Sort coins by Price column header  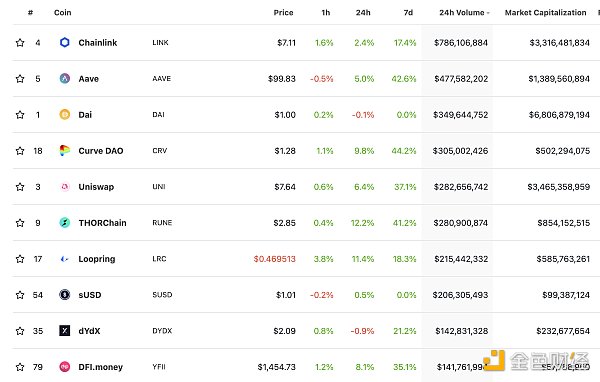283,13
